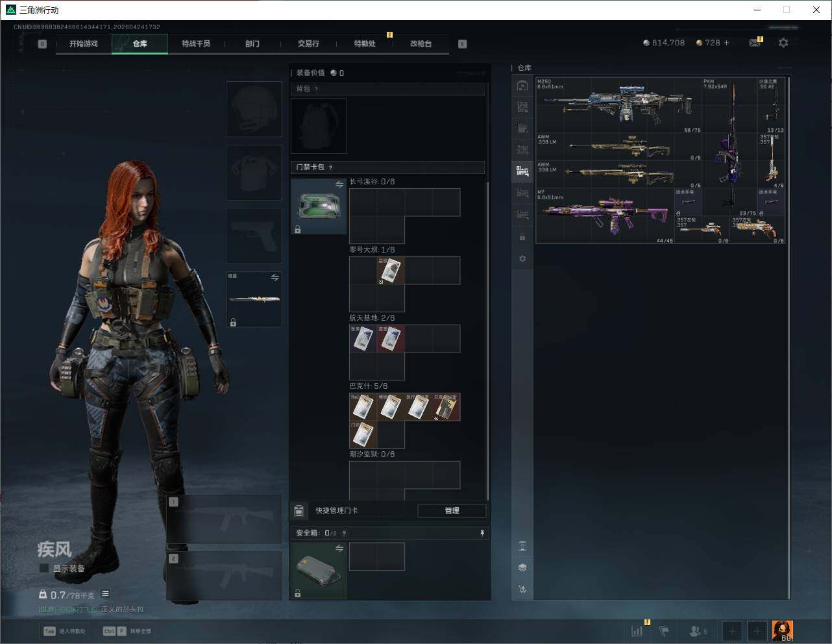Switch to the 仓库 tab
This screenshot has height=644, width=832.
[x=140, y=43]
